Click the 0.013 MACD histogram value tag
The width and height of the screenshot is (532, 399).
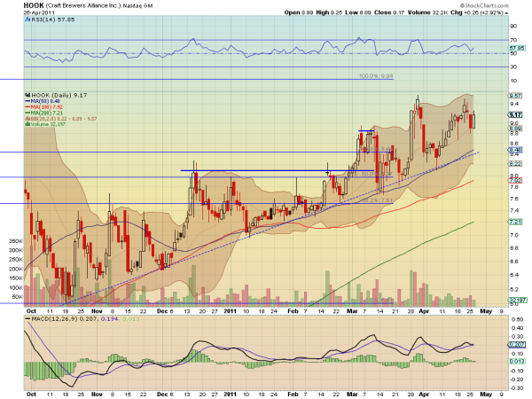pyautogui.click(x=516, y=362)
